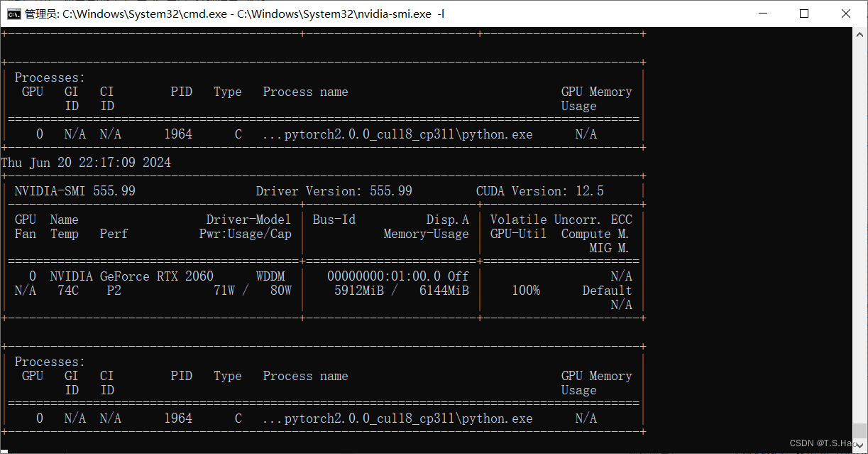
Task: Click the timestamp Thu Jun 20 22:17:09 2024
Action: click(86, 163)
